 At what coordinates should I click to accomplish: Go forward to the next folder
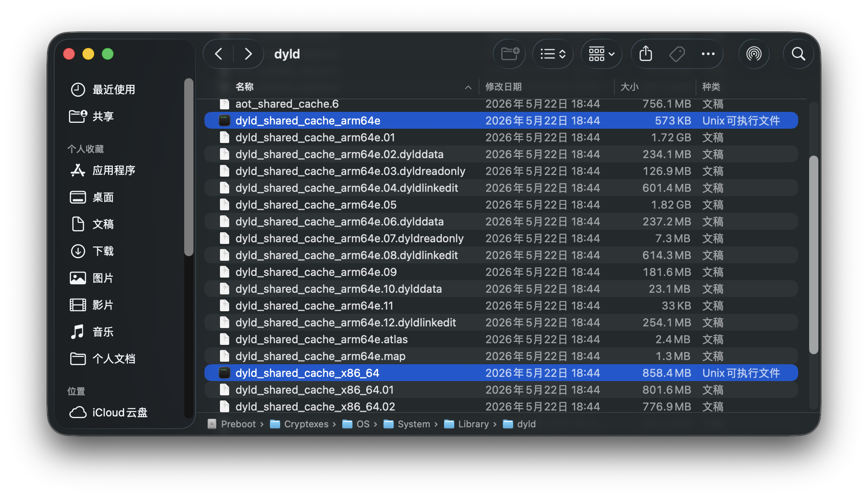click(x=248, y=54)
